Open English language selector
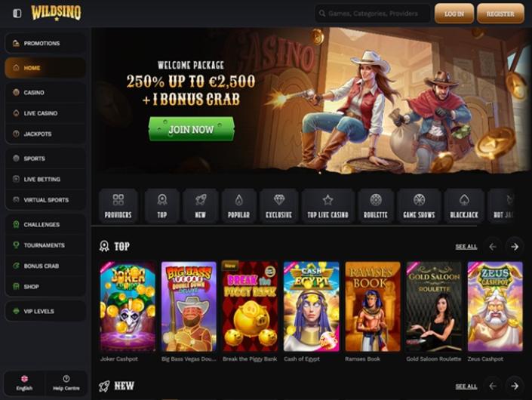Viewport: 532px width, 400px height. pos(24,383)
